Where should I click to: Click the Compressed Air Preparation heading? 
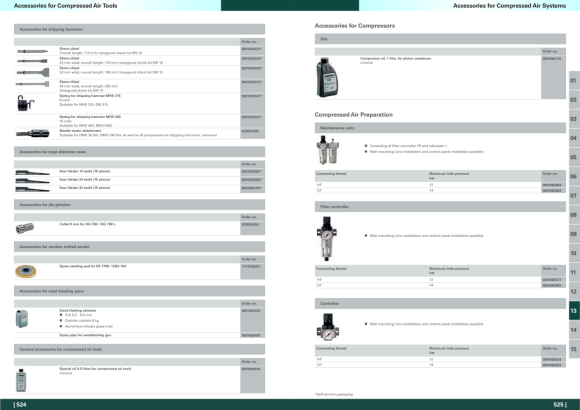point(354,115)
